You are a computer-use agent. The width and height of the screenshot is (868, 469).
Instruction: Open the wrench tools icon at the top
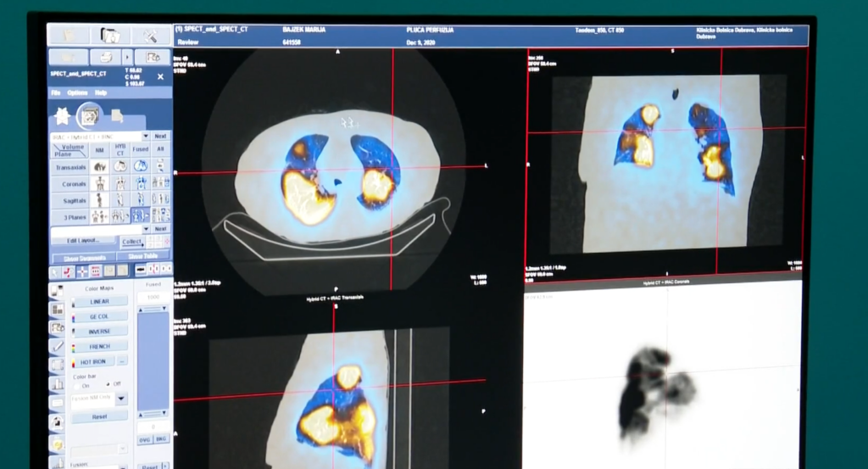[149, 36]
